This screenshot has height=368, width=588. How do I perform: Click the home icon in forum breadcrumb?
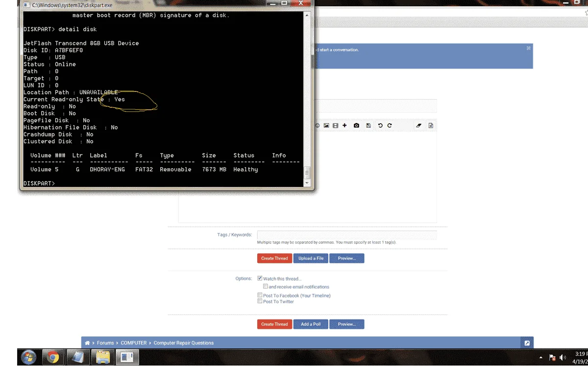tap(87, 343)
